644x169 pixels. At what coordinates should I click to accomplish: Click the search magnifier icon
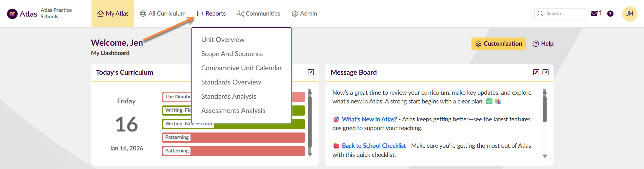tap(540, 14)
